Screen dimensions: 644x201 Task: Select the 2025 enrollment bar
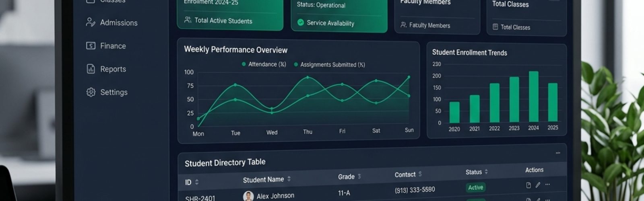(553, 102)
